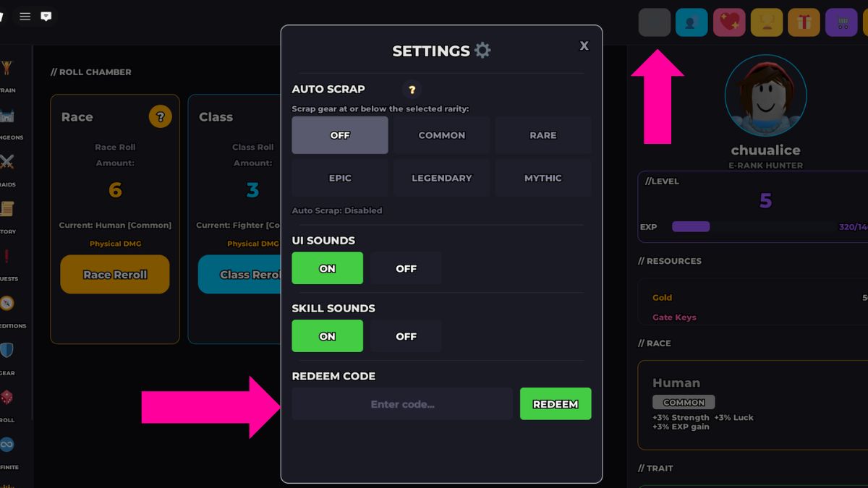Open the purple shop cart icon
The image size is (868, 488).
coord(841,22)
